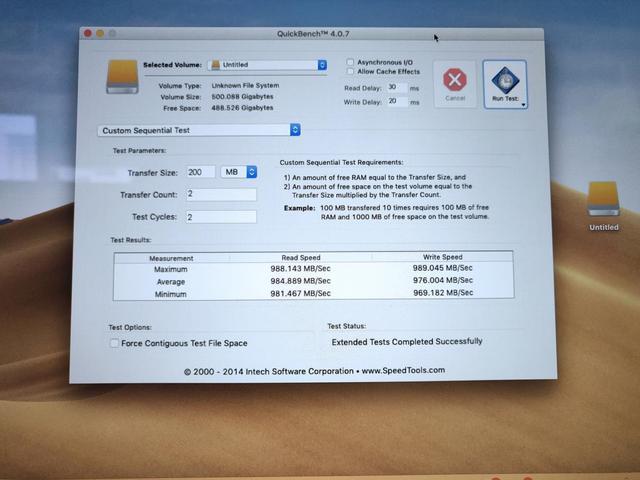Click Extended Tests Completed Successfully status
Screen dimensions: 640x480
407,342
